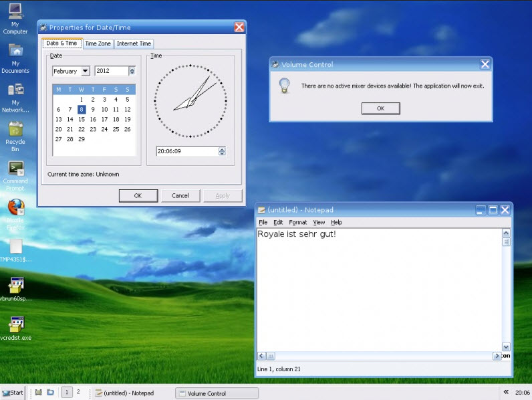Close the Notepad window
The width and height of the screenshot is (532, 400).
pyautogui.click(x=505, y=210)
